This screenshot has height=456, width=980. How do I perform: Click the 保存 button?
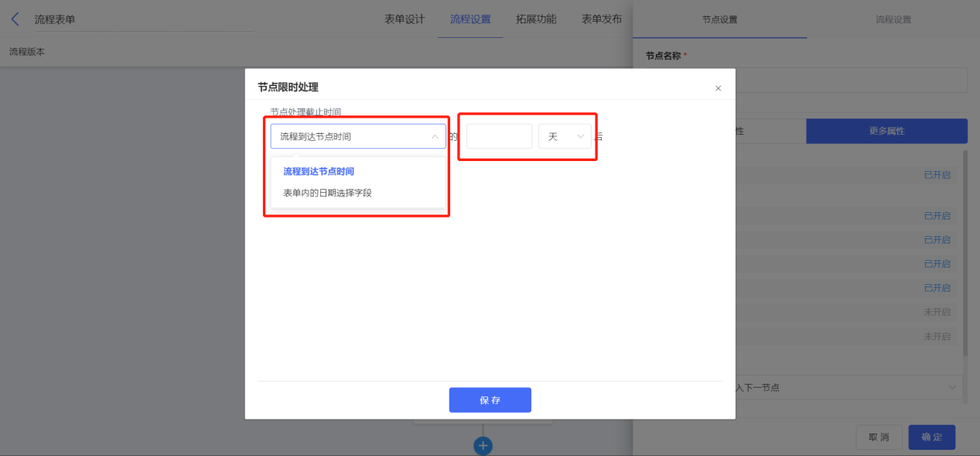click(x=490, y=400)
